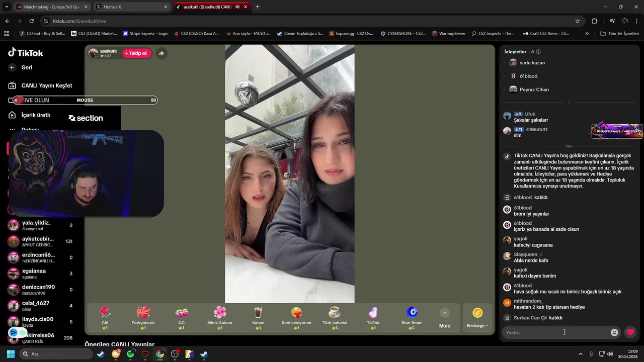Open CSFloat bookmark
Image resolution: width=644 pixels, height=362 pixels.
42,34
